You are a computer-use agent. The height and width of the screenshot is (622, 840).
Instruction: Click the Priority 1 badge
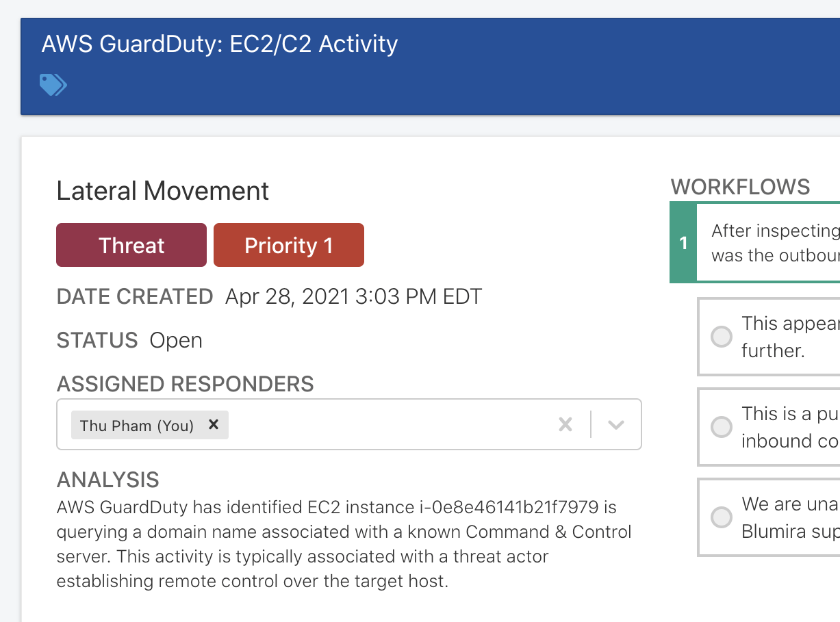(x=288, y=244)
